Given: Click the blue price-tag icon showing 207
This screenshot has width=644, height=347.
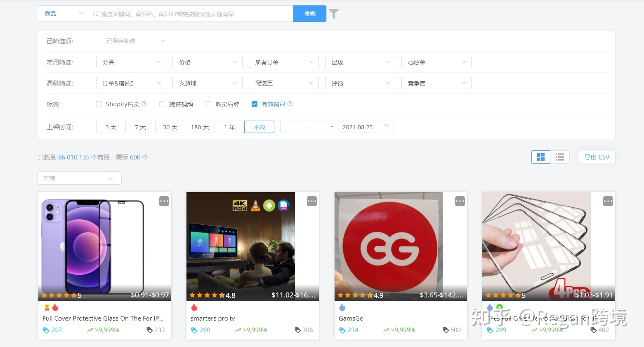Looking at the screenshot, I should point(46,330).
